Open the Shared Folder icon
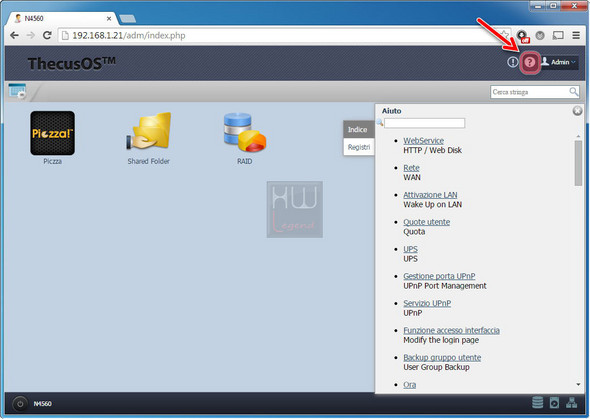Viewport: 590px width, 419px height. 148,132
